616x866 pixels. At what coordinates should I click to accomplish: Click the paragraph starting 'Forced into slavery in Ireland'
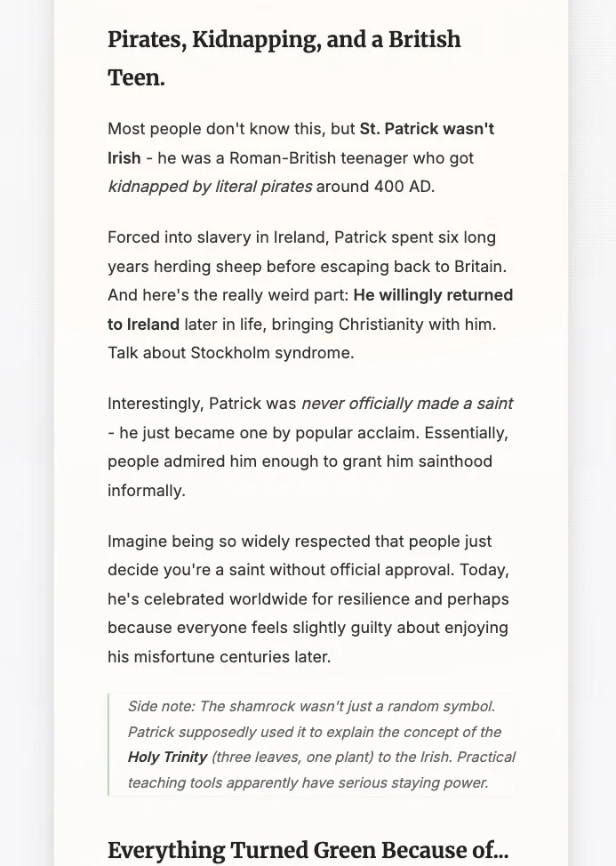click(310, 295)
